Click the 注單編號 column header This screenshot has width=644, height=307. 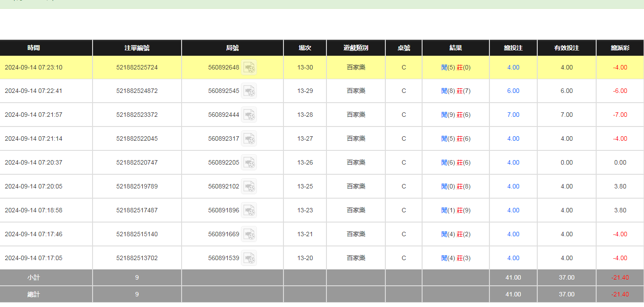tap(137, 48)
